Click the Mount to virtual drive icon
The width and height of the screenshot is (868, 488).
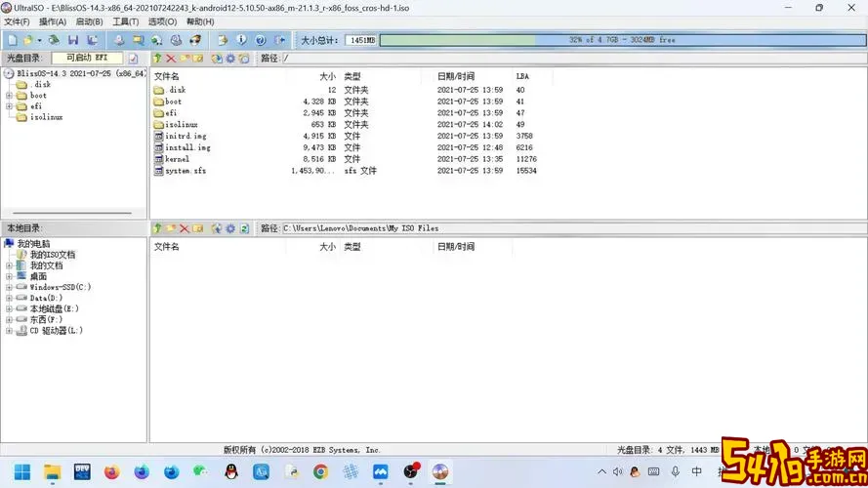pyautogui.click(x=176, y=40)
